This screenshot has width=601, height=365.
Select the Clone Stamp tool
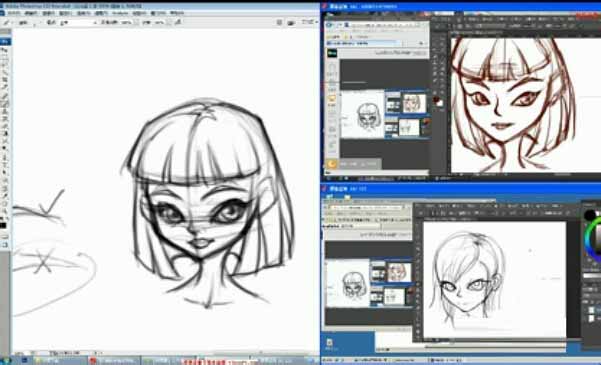[x=5, y=111]
